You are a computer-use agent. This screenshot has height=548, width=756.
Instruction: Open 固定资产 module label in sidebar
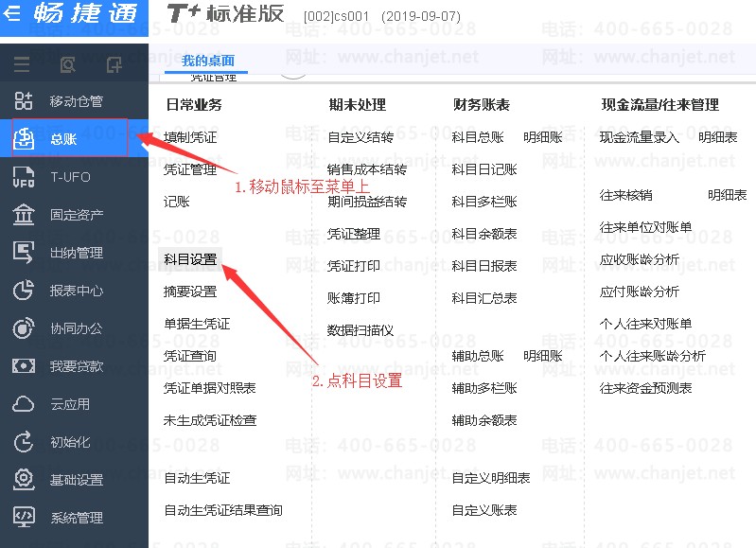point(77,215)
